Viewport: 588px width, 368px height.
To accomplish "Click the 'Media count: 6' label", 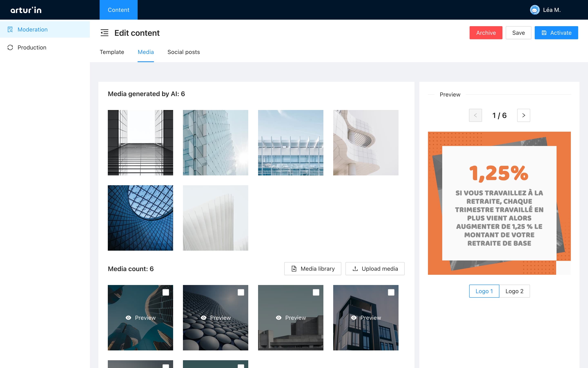I will 131,269.
